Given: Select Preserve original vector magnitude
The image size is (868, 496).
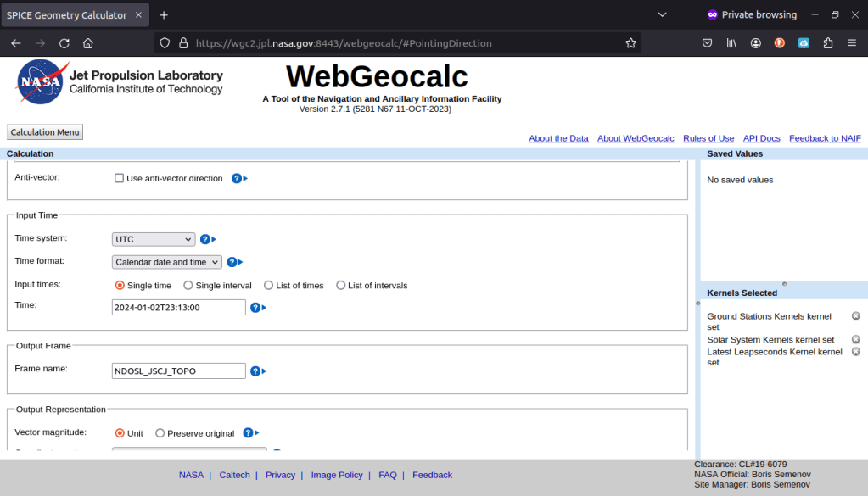Looking at the screenshot, I should click(x=160, y=433).
